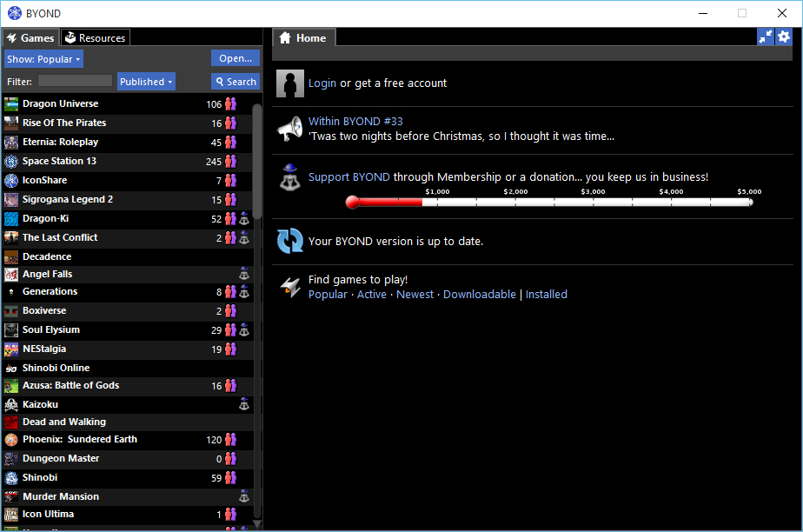Click the Find games rocket icon
This screenshot has width=803, height=532.
[290, 287]
